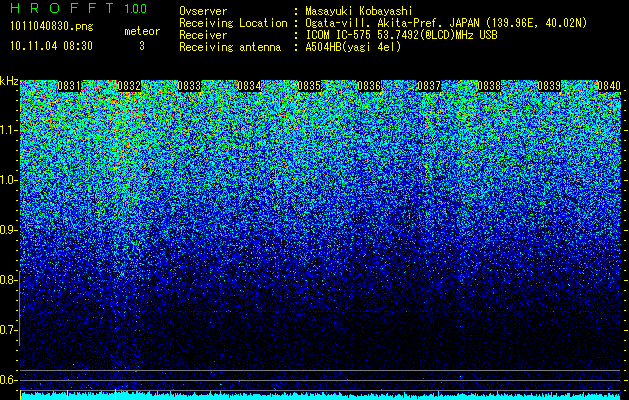
Task: Click the 0838 time marker
Action: point(489,86)
